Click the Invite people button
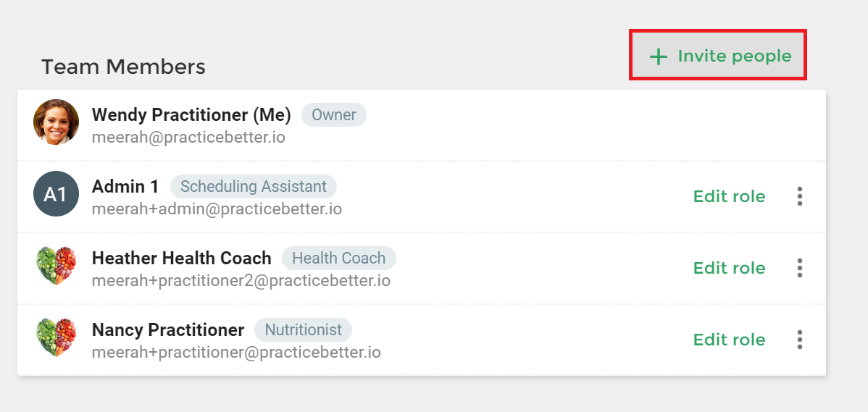 (x=717, y=55)
